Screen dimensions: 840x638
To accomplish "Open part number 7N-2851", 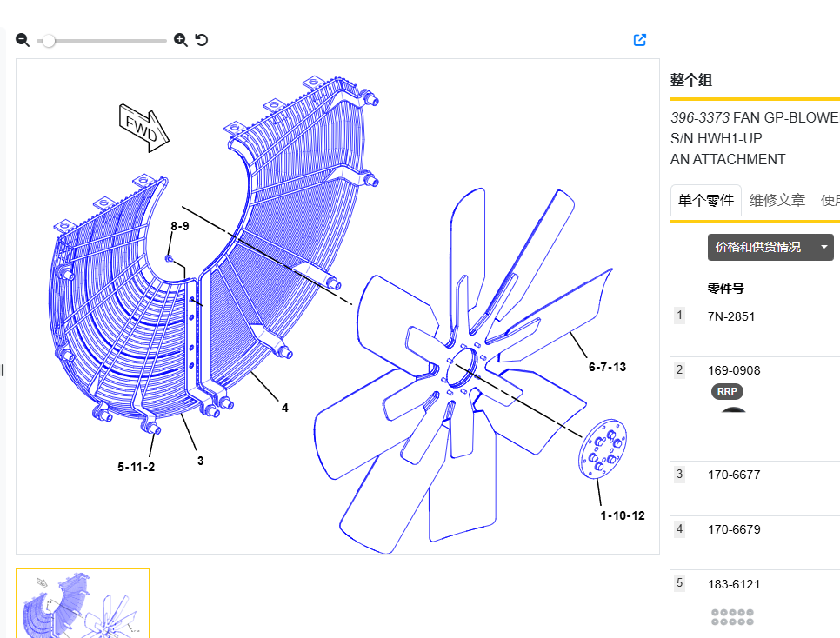I will click(731, 316).
